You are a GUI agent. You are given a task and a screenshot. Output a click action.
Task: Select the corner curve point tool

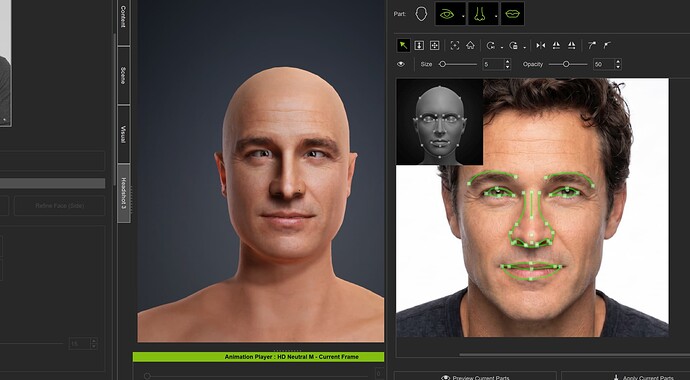[x=607, y=45]
